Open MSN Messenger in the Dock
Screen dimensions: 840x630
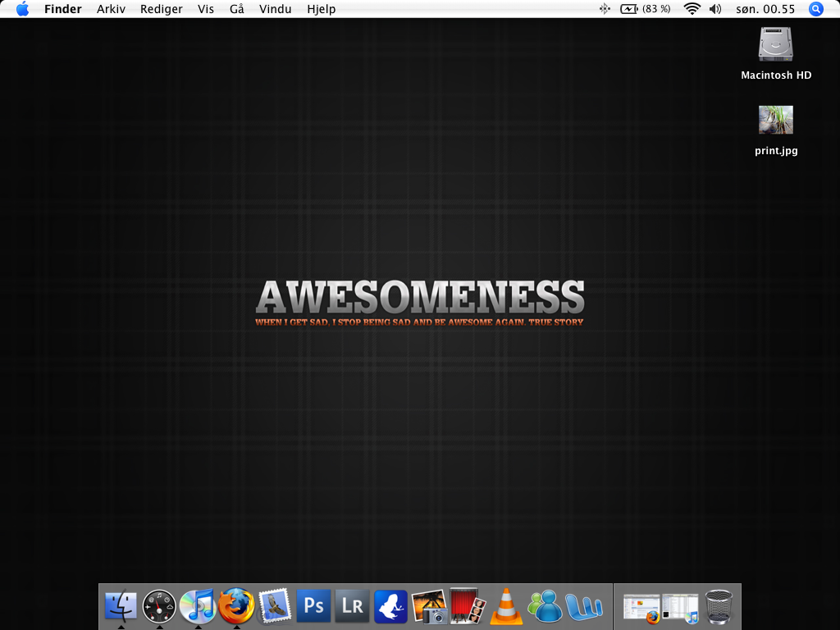pyautogui.click(x=545, y=606)
